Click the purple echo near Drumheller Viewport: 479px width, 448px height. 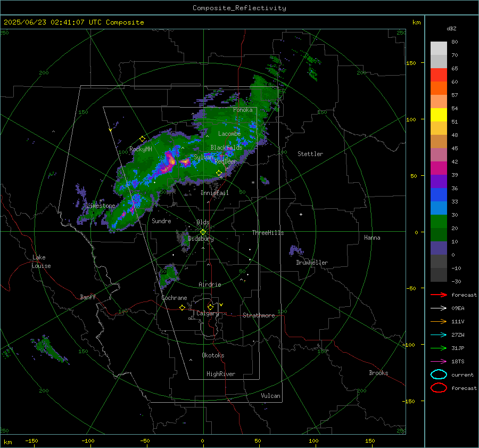pyautogui.click(x=296, y=250)
